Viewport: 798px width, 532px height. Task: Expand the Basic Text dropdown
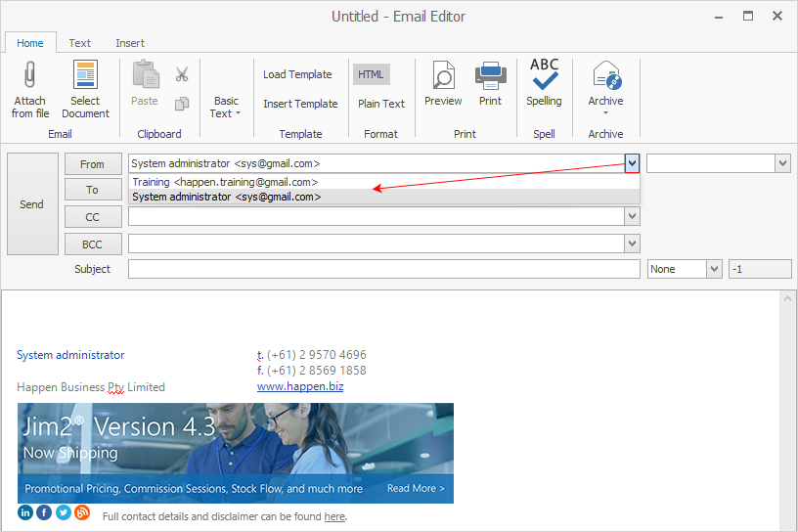tap(226, 107)
